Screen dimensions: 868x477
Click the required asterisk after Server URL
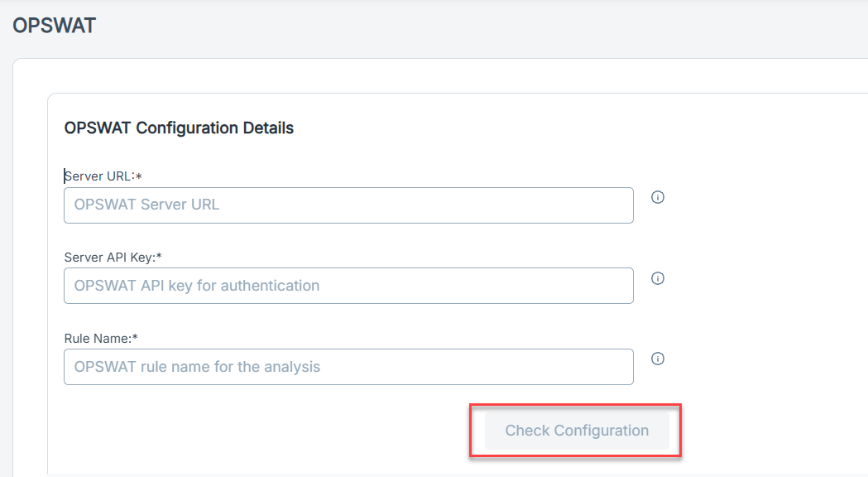click(139, 176)
